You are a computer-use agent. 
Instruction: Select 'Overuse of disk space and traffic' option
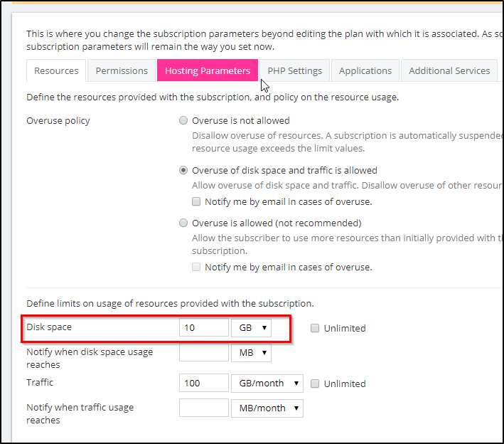point(184,171)
